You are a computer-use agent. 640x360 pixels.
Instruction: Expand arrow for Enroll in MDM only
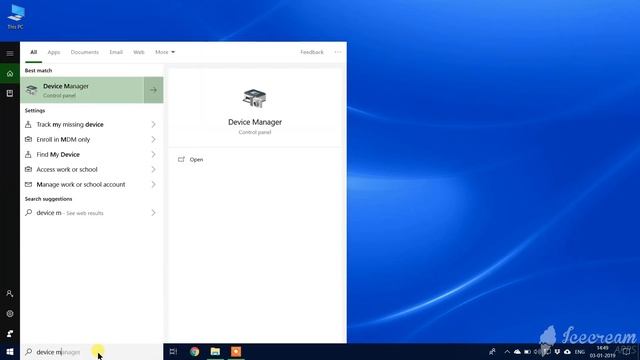pos(153,140)
